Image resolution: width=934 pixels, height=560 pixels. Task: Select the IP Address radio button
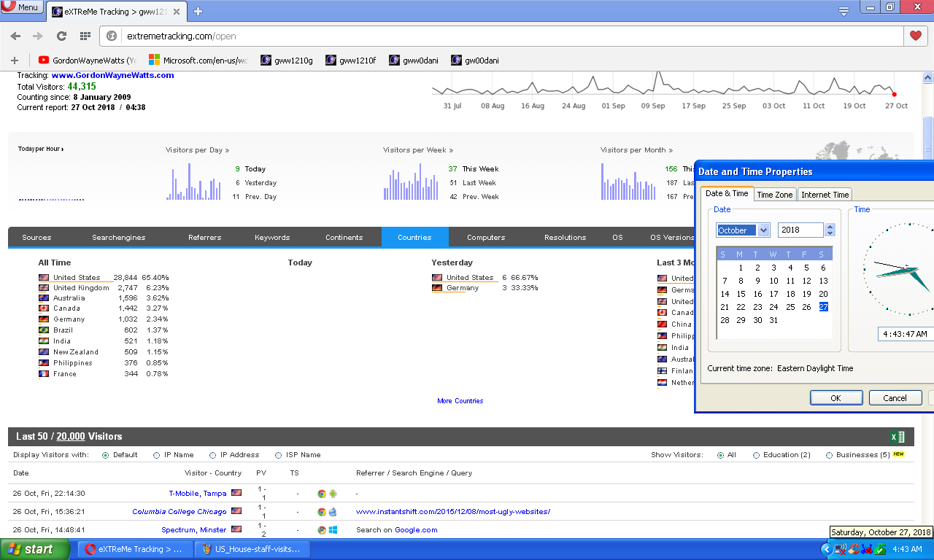pos(213,455)
